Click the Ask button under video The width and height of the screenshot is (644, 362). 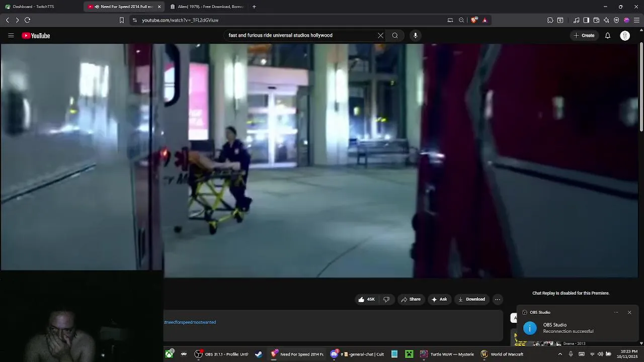coord(439,299)
